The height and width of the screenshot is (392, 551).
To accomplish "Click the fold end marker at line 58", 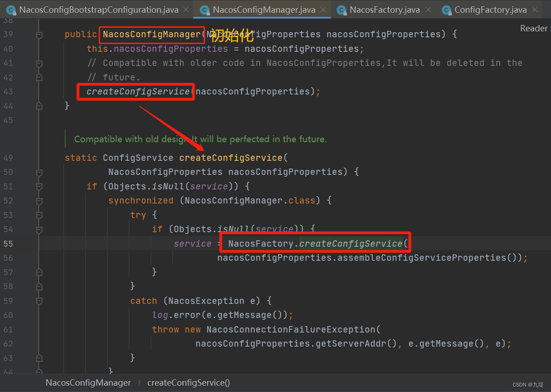I will (39, 286).
